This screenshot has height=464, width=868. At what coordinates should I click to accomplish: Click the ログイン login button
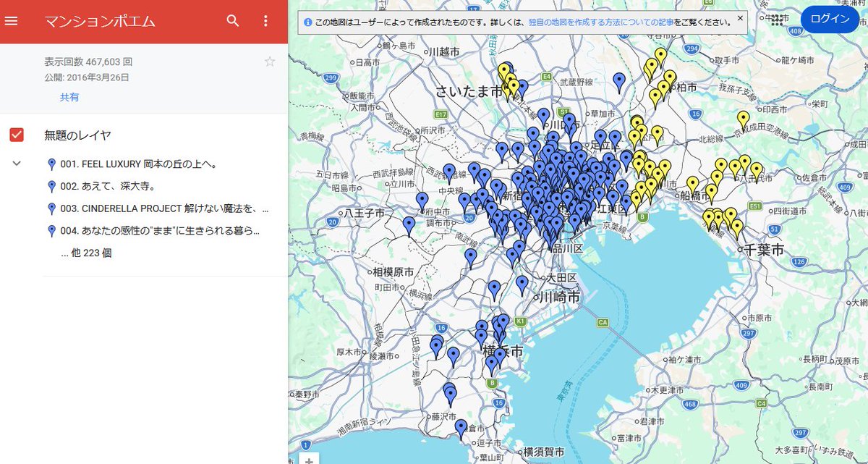point(830,20)
